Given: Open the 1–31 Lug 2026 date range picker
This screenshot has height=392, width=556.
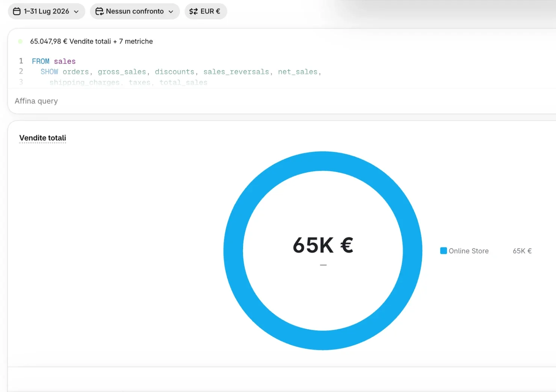Looking at the screenshot, I should [47, 11].
